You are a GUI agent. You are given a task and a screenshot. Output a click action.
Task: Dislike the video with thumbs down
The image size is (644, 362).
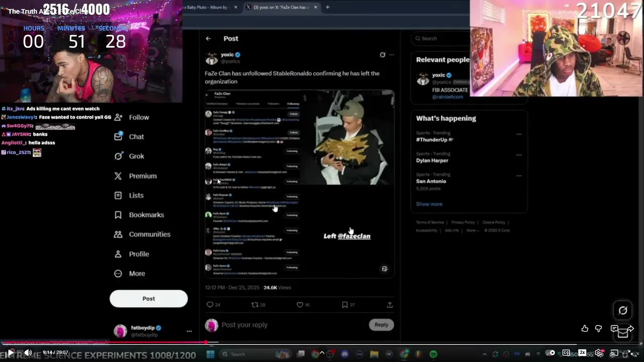coord(599,328)
